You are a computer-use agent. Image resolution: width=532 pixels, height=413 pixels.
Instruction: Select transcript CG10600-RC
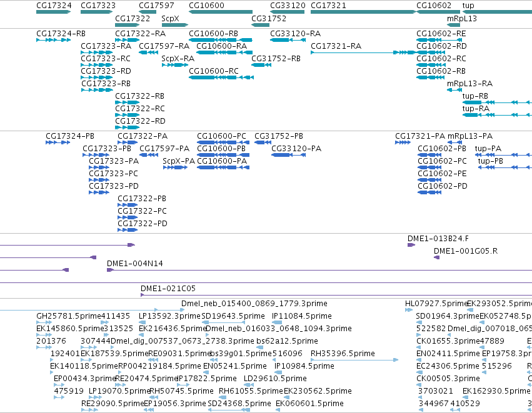[214, 71]
